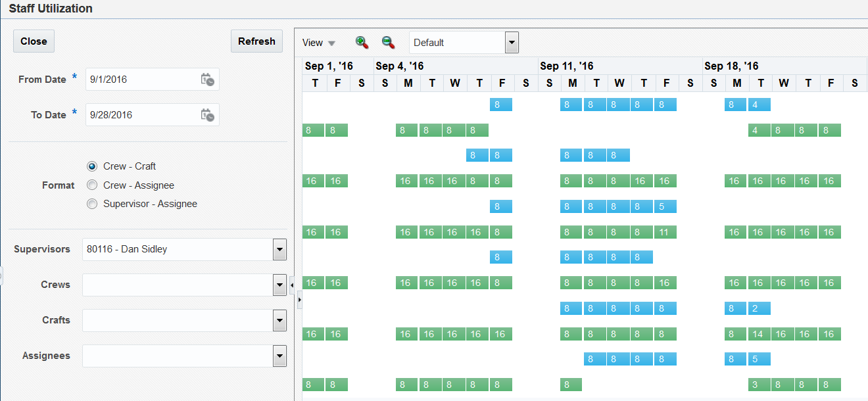Select the Supervisor - Assignee format
The height and width of the screenshot is (401, 868).
[92, 204]
